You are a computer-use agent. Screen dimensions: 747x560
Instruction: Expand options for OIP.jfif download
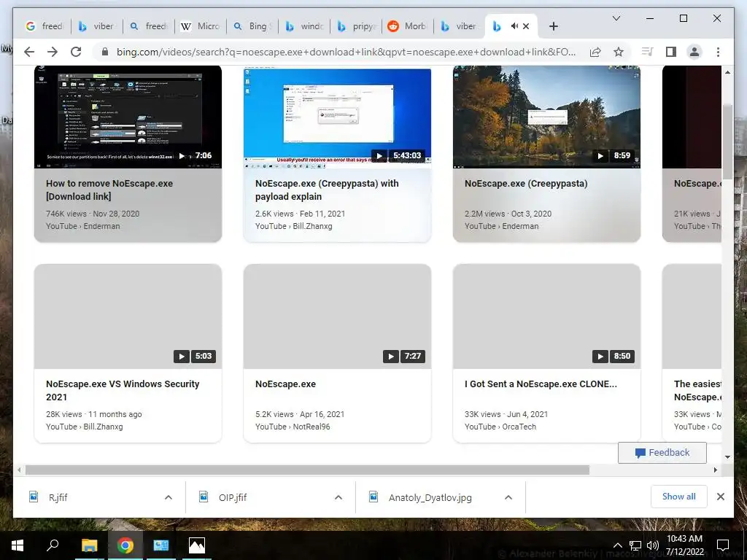tap(338, 497)
